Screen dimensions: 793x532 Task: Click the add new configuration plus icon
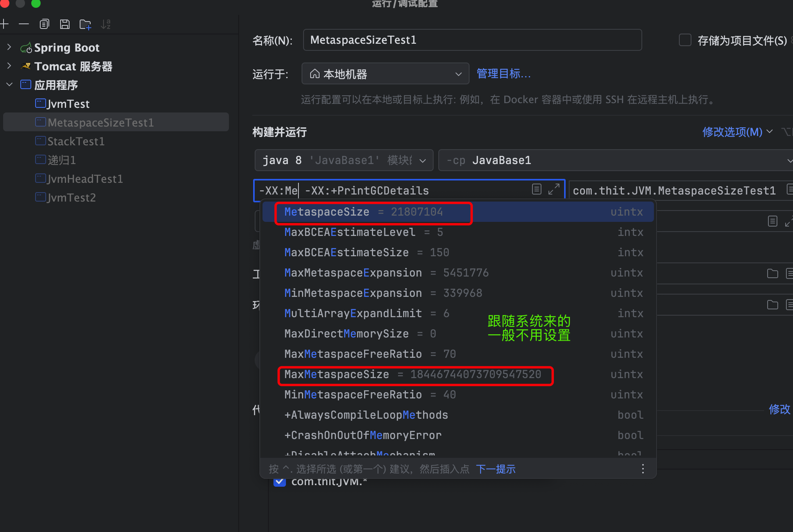(4, 24)
